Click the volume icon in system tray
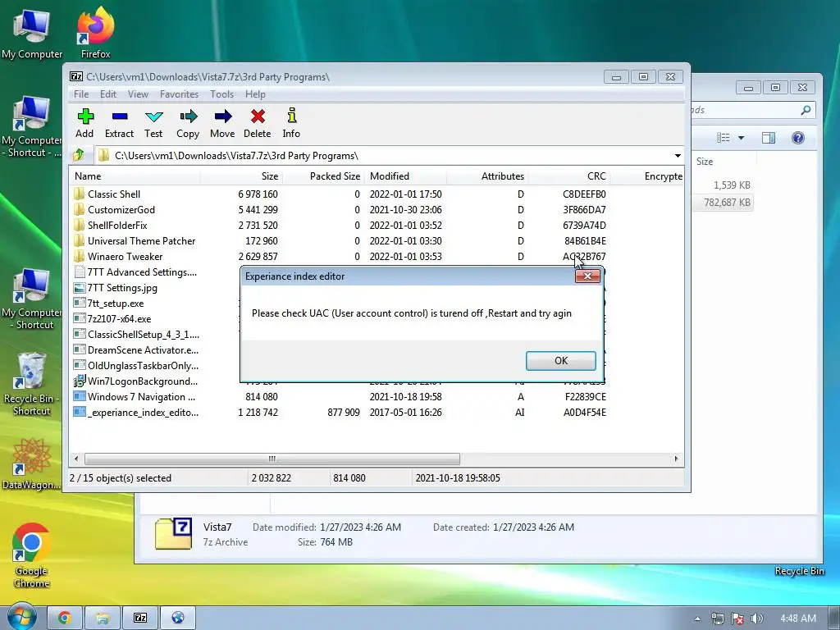The width and height of the screenshot is (840, 630). tap(756, 619)
